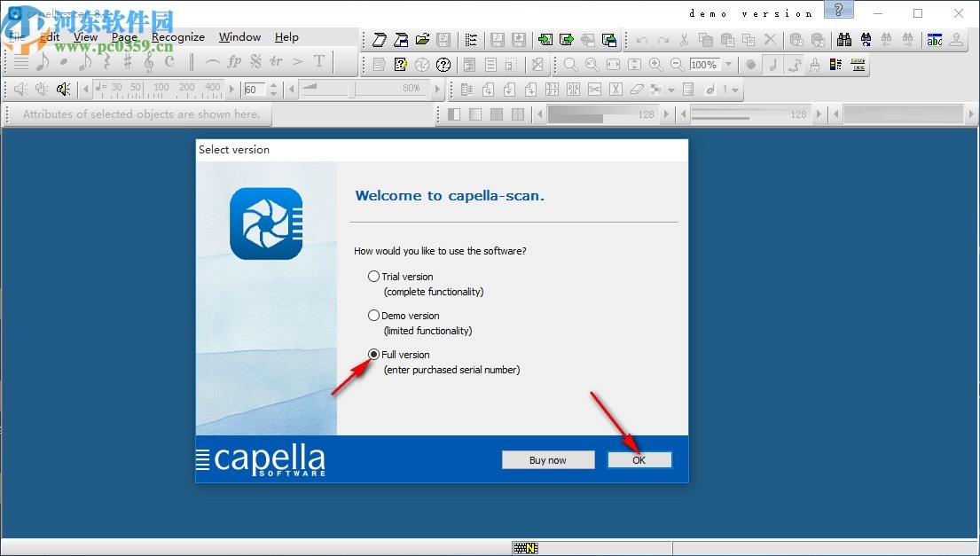
Task: Click the new blank page icon
Action: coord(380,40)
